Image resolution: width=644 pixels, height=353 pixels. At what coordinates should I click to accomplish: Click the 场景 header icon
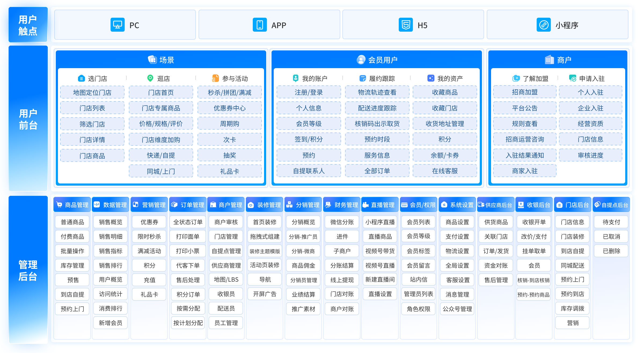[x=152, y=60]
